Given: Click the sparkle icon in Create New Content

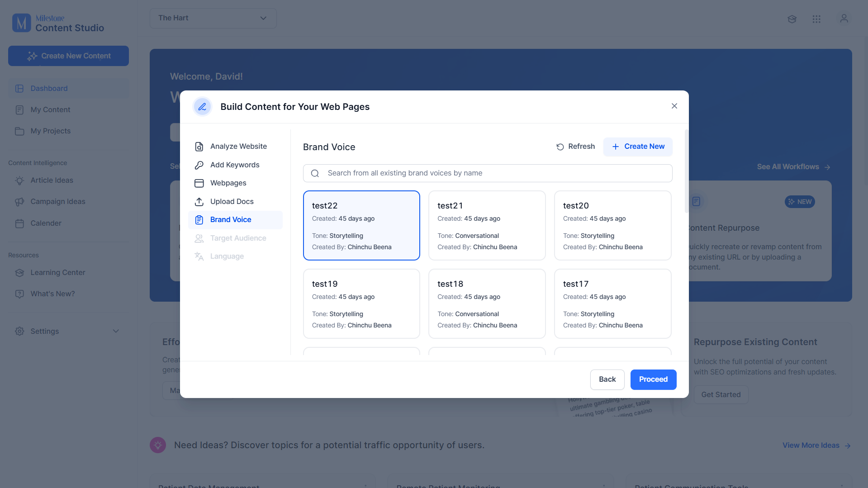Looking at the screenshot, I should [32, 56].
